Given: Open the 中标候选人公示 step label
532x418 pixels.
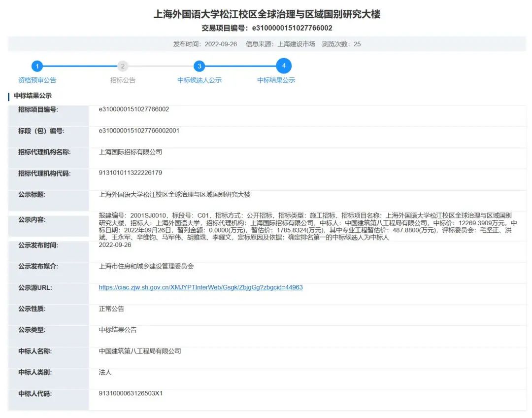Looking at the screenshot, I should (x=199, y=79).
